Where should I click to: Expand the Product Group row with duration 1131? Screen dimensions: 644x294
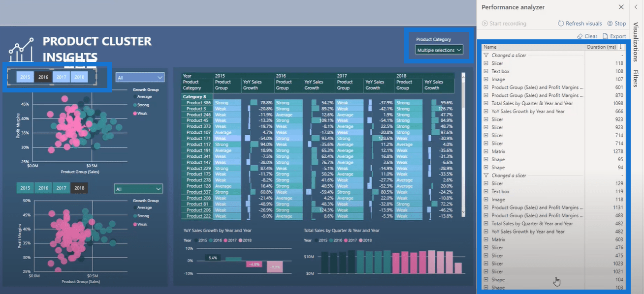(486, 207)
